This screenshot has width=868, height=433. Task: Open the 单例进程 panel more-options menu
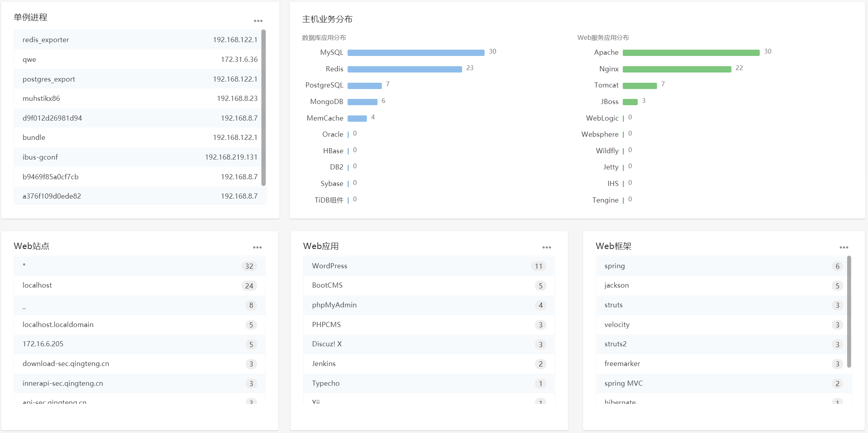point(258,21)
